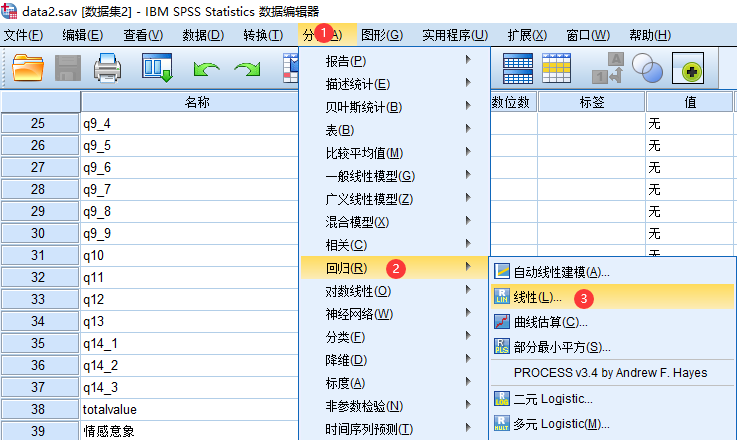
Task: Open 自动线性建模(A) automatic linear modeling
Action: (612, 272)
